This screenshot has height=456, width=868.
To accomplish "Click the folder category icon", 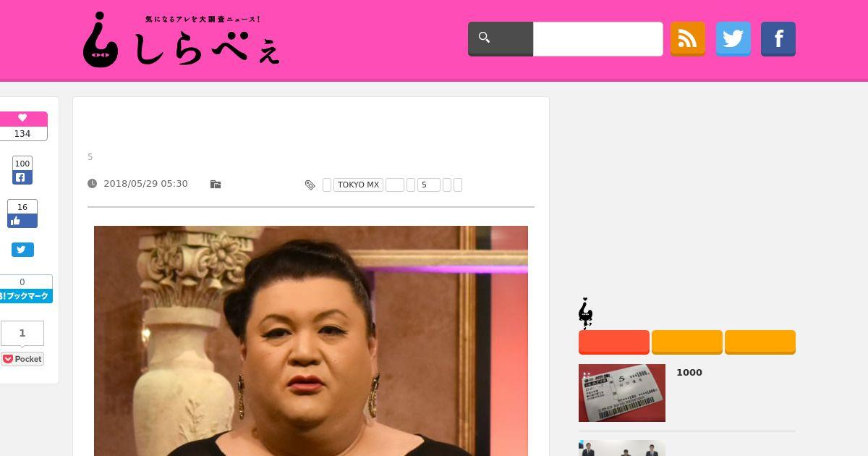I will coord(216,185).
